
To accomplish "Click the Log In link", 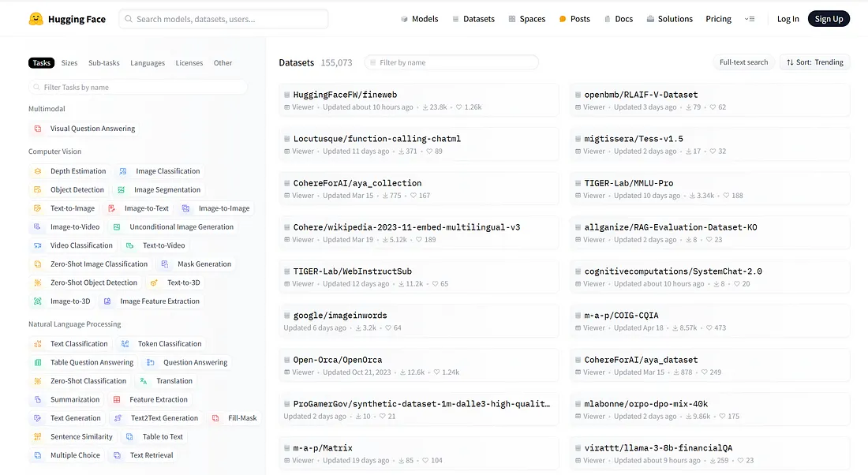I will 788,19.
